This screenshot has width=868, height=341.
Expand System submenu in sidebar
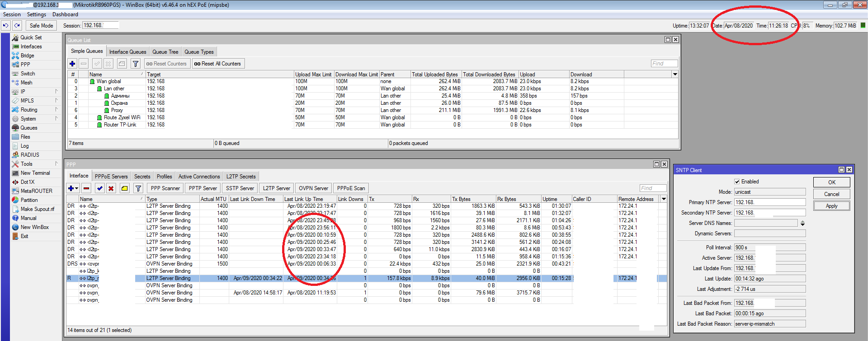coord(57,119)
